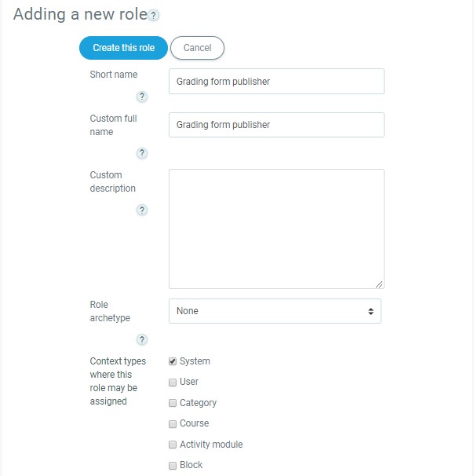Uncheck the System context type checkbox
The image size is (474, 476).
click(x=173, y=361)
